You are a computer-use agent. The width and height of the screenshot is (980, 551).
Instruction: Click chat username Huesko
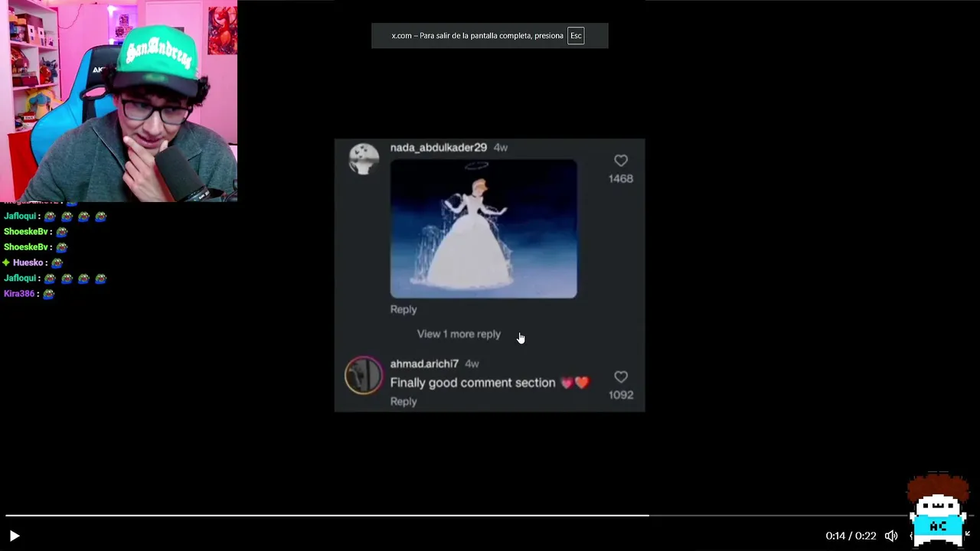tap(29, 262)
